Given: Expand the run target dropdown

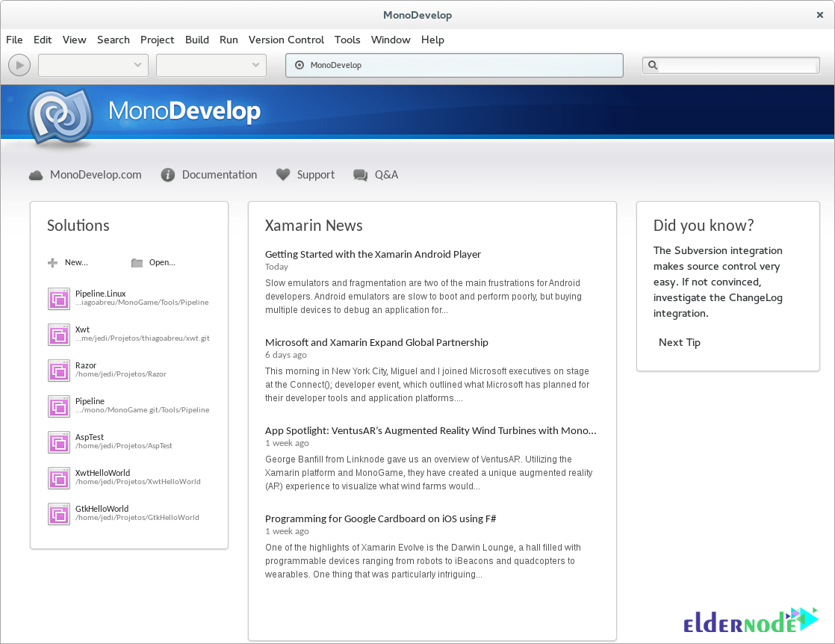Looking at the screenshot, I should [211, 65].
